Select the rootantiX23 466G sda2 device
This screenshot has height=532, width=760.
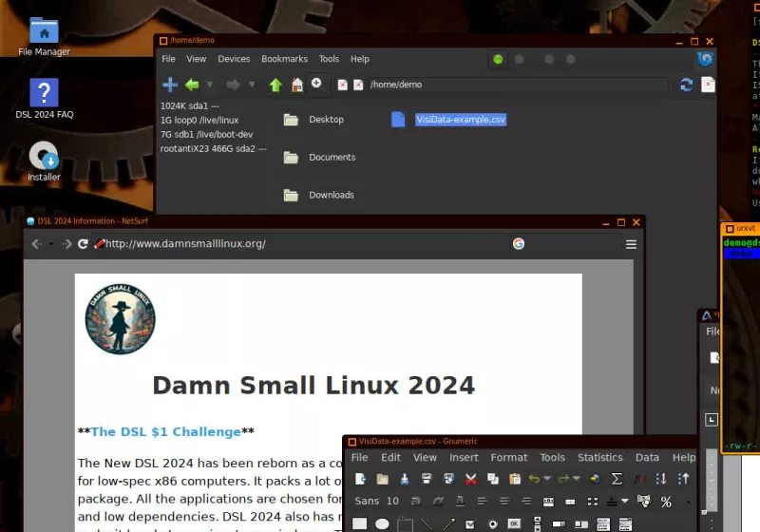213,149
